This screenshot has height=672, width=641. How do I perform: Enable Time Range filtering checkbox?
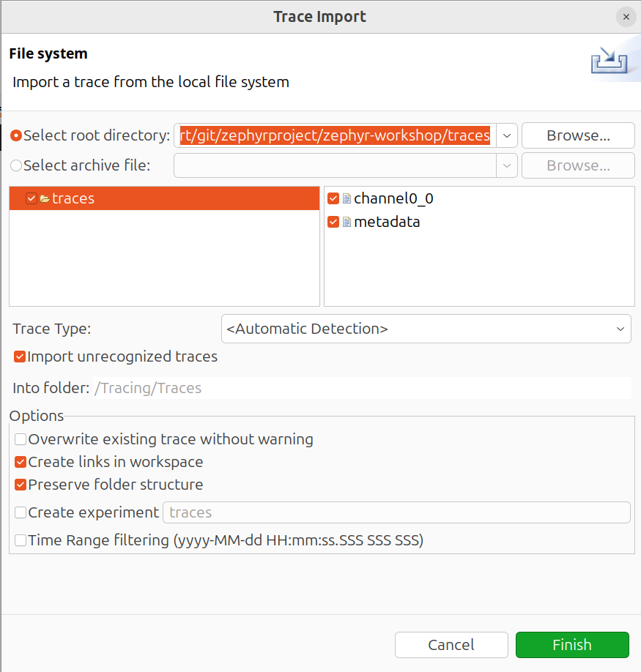tap(21, 541)
